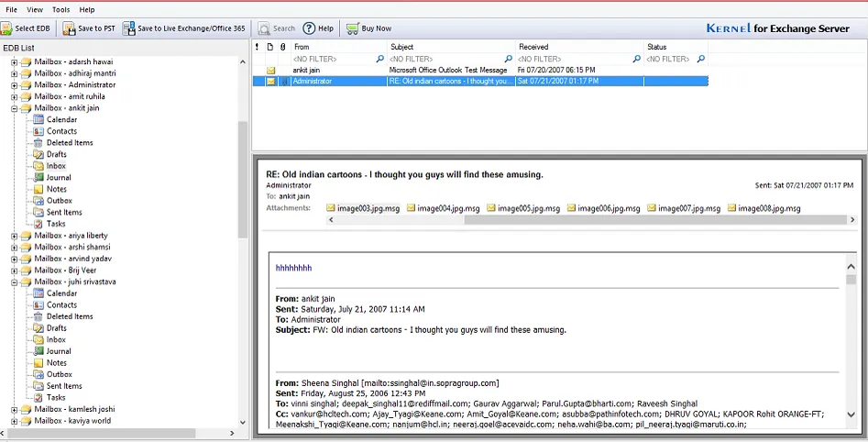Image resolution: width=868 pixels, height=442 pixels.
Task: Select Notes icon under ankit jain mailbox
Action: tap(38, 190)
